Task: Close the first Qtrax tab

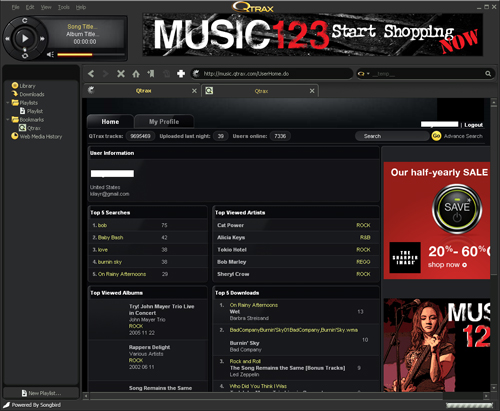Action: [x=194, y=91]
